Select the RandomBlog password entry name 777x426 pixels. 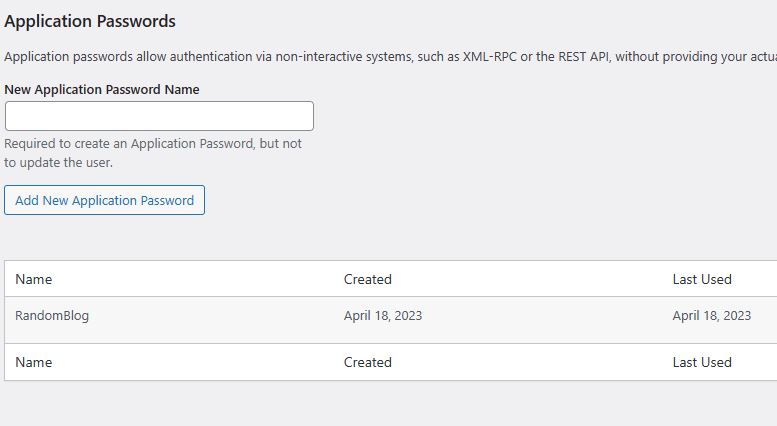pos(52,315)
